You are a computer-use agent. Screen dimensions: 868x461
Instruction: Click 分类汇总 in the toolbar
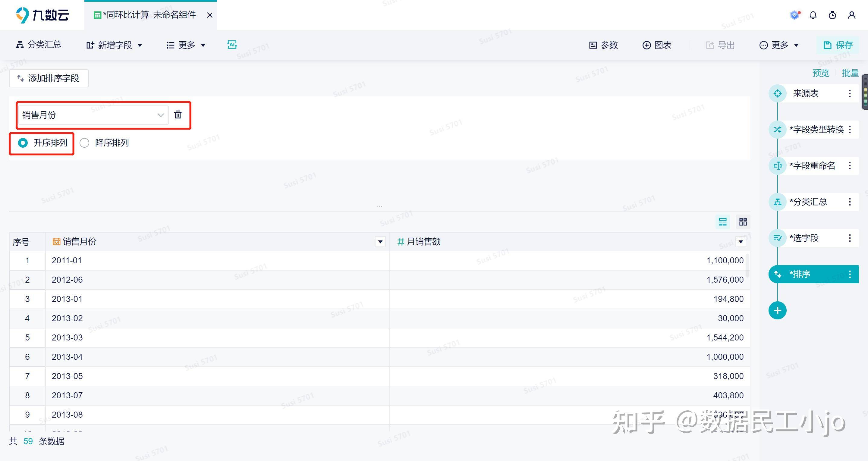pos(39,45)
